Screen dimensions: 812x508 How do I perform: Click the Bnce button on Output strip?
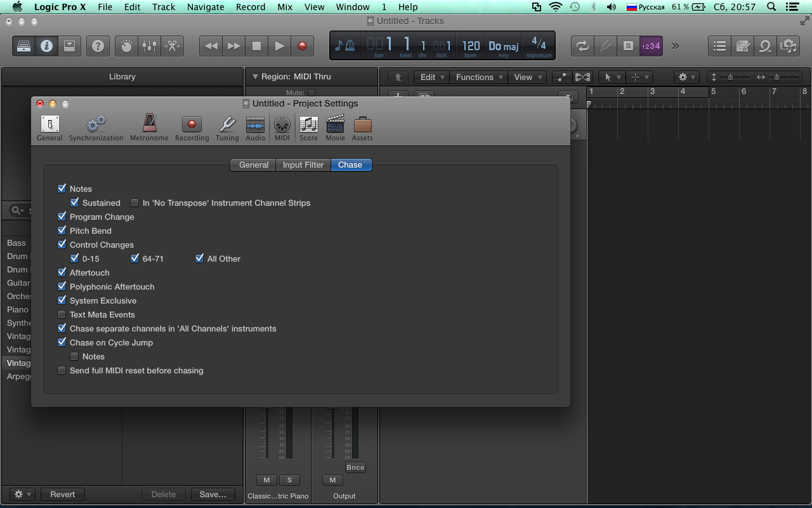point(355,467)
